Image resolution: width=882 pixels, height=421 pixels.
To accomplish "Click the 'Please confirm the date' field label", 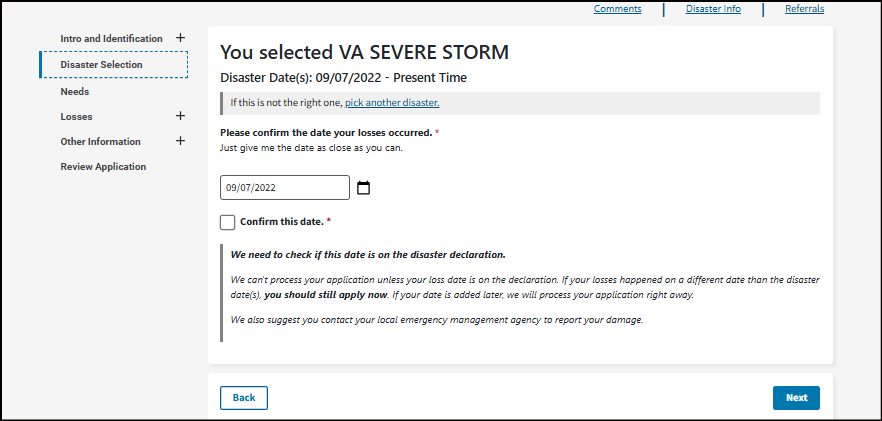I will [x=325, y=133].
